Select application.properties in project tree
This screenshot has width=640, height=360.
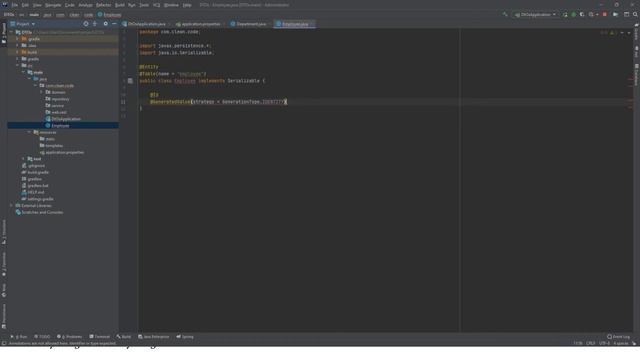click(x=62, y=152)
